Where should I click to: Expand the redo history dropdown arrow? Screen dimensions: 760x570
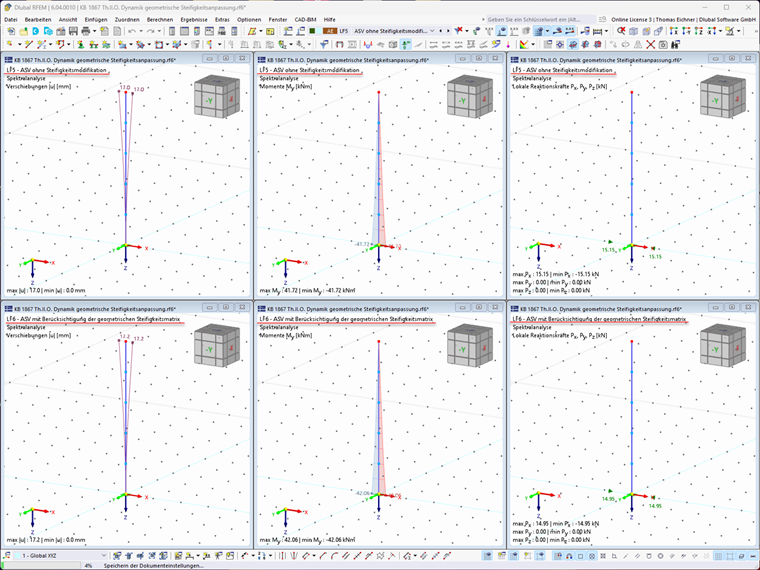[x=159, y=31]
